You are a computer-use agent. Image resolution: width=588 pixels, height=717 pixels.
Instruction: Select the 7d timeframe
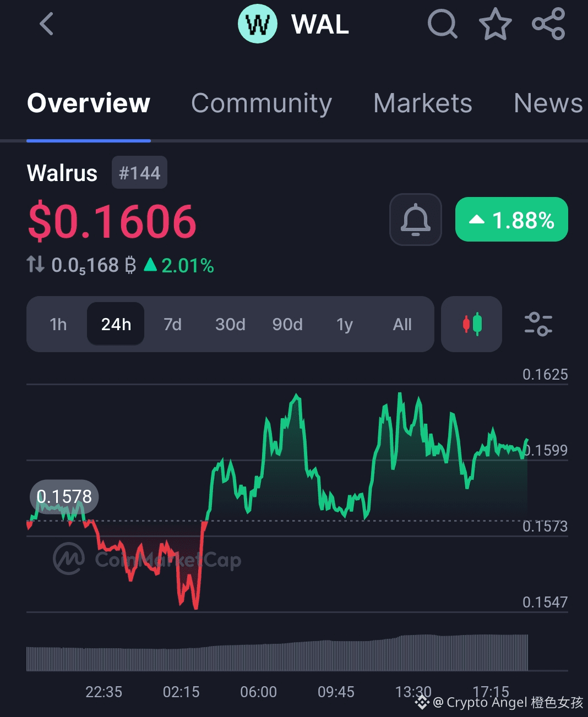pos(172,324)
